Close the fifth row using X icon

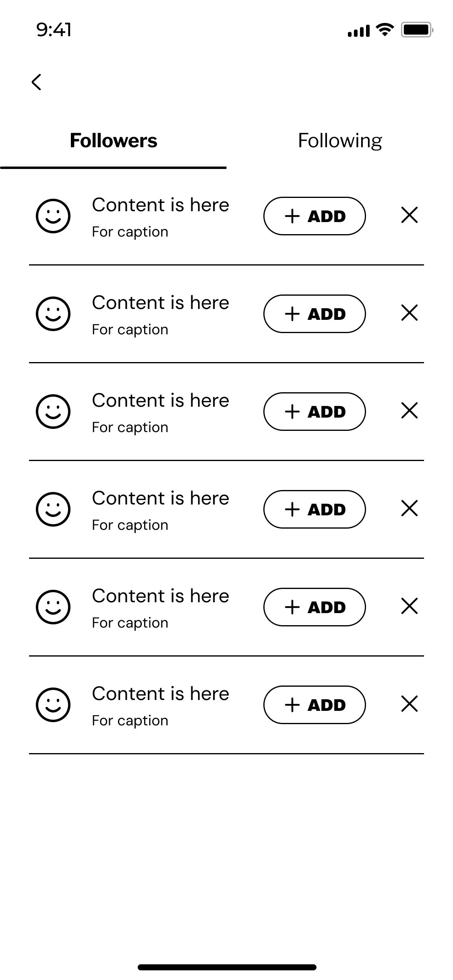[x=409, y=606]
